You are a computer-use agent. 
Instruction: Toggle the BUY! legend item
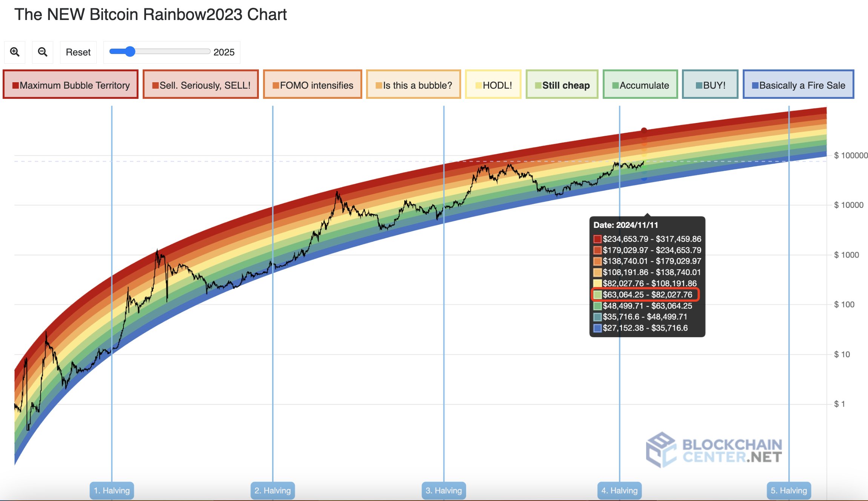(x=710, y=85)
